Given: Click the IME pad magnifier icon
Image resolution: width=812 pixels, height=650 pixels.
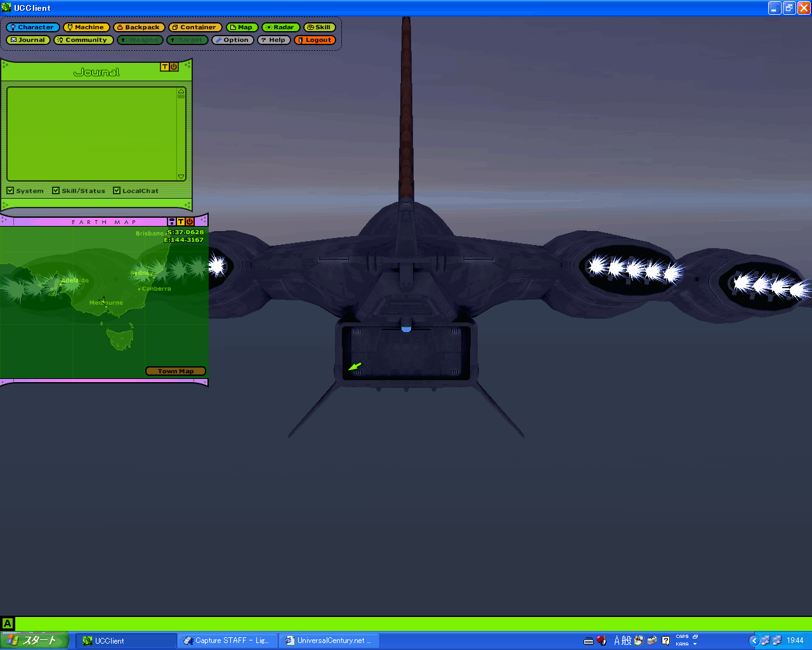Looking at the screenshot, I should [639, 641].
